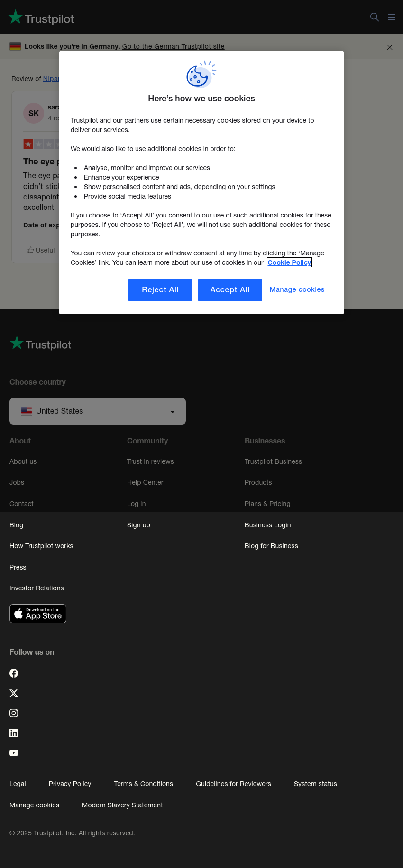
Task: Click the Sign up footer link
Action: pyautogui.click(x=138, y=525)
